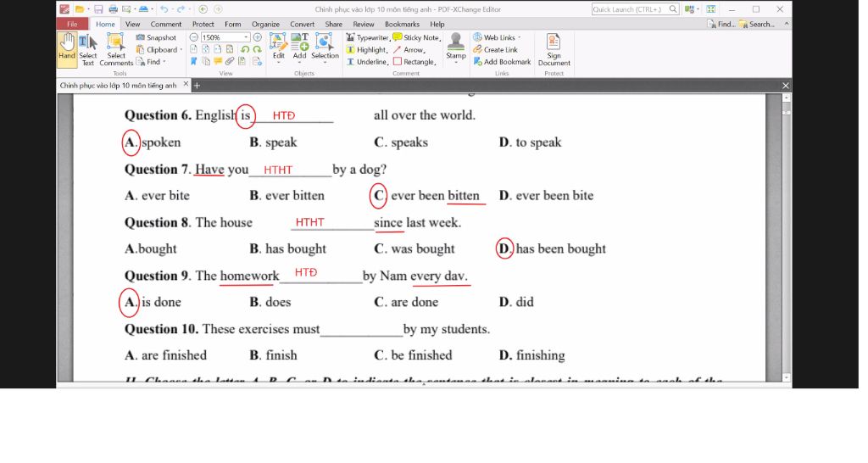Click the text 'Question 10.'
Screen dimensions: 868x463
pyautogui.click(x=161, y=329)
